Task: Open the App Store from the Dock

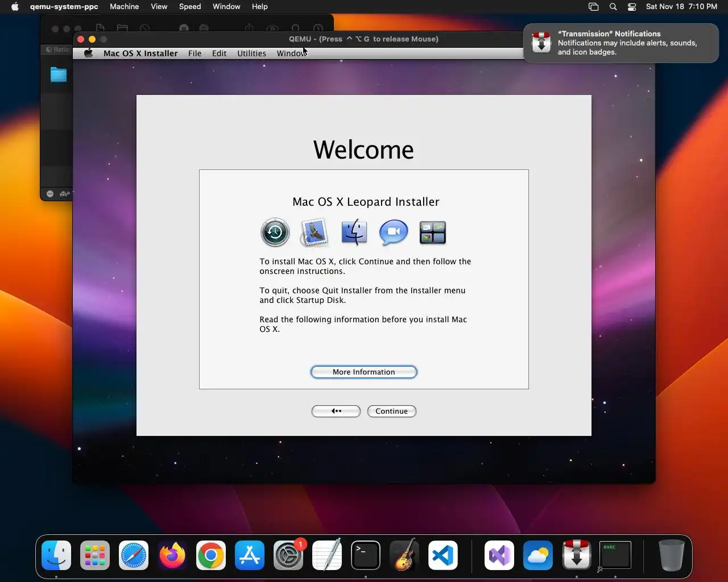Action: 250,555
